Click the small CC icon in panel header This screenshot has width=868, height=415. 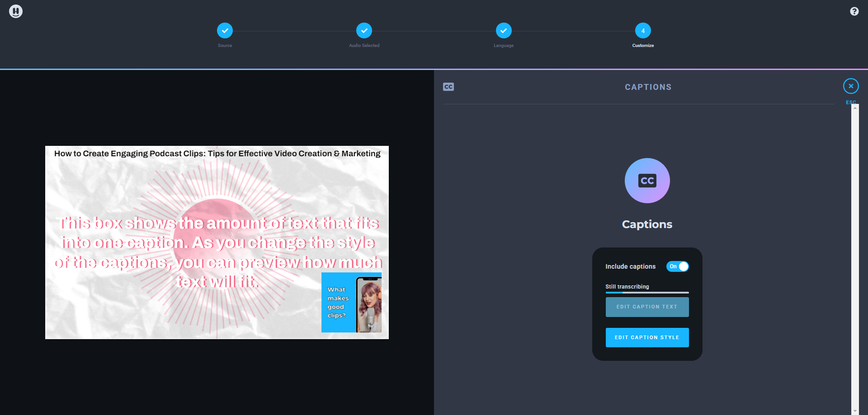(448, 87)
